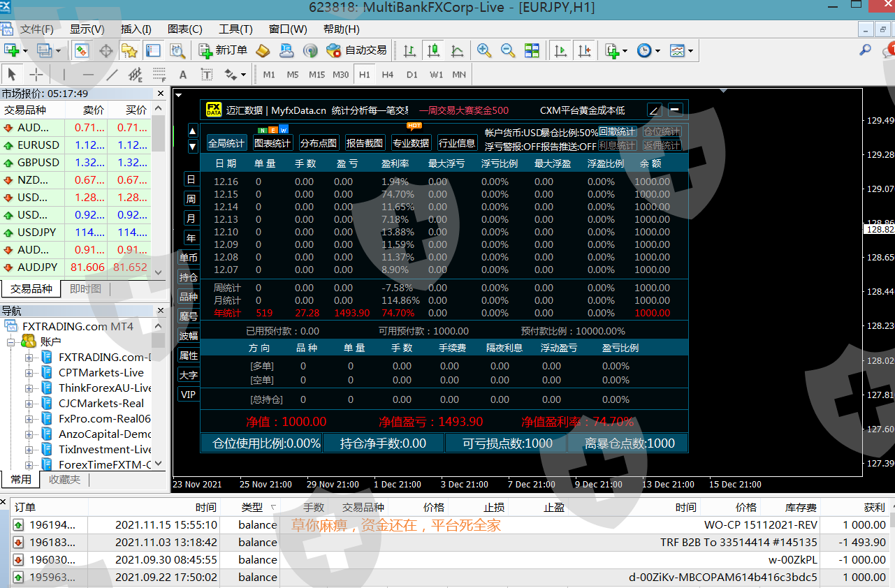Expand the CJCMarkets-Real account node
Viewport: 895px width, 588px height.
29,403
